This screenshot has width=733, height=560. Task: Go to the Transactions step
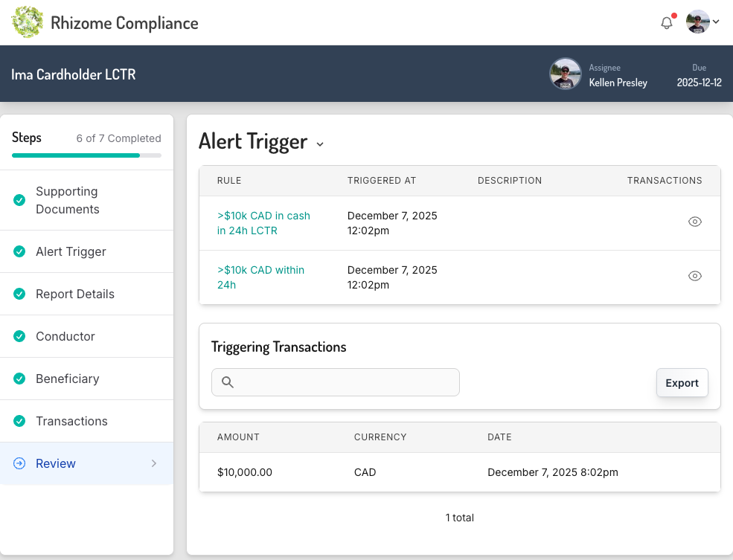pyautogui.click(x=71, y=421)
